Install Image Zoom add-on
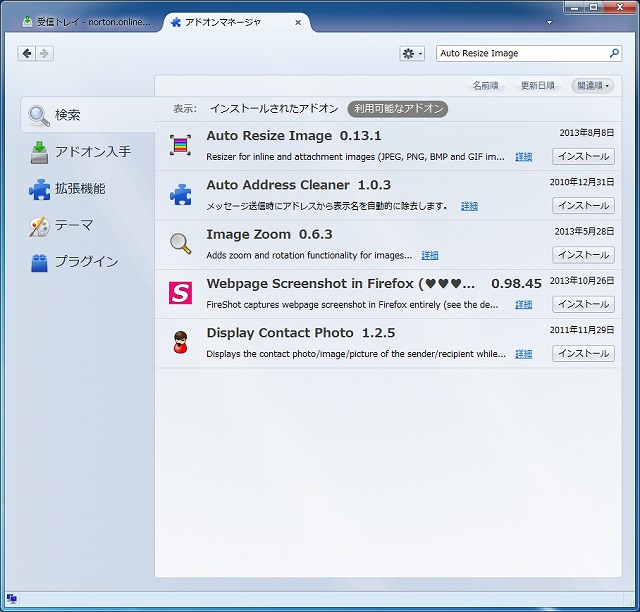Image resolution: width=640 pixels, height=612 pixels. point(583,255)
